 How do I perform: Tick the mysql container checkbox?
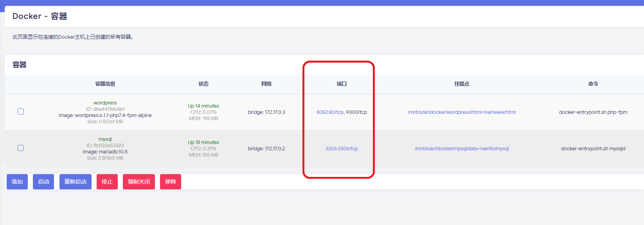(x=21, y=148)
